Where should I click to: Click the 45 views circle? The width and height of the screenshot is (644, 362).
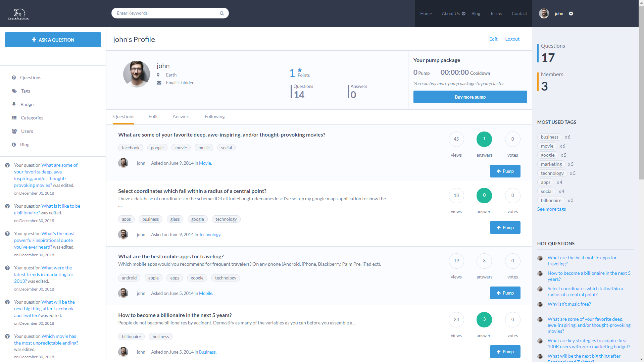(456, 139)
